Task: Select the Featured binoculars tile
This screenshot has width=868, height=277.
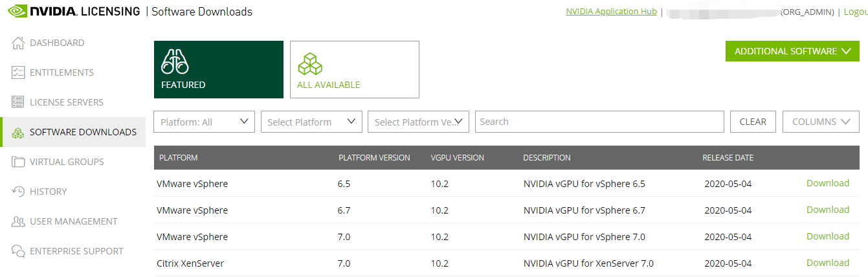Action: [219, 69]
